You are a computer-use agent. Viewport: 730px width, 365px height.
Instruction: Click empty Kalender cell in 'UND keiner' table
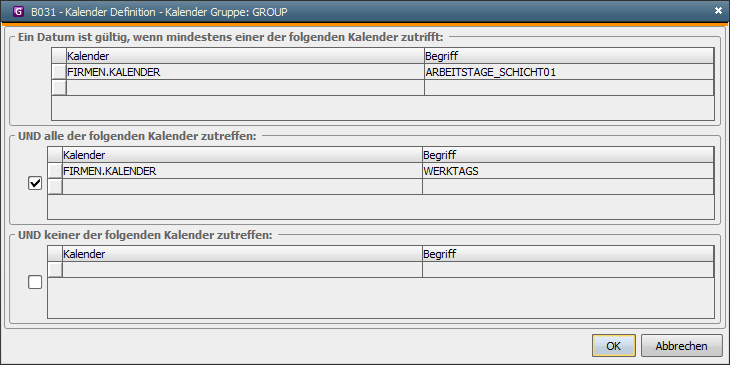tap(242, 270)
